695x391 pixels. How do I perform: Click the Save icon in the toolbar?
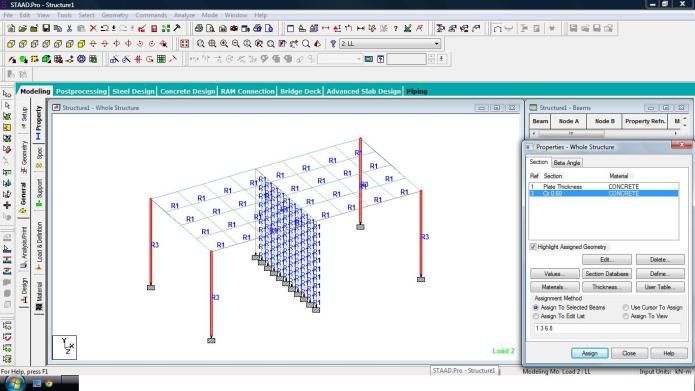point(46,28)
